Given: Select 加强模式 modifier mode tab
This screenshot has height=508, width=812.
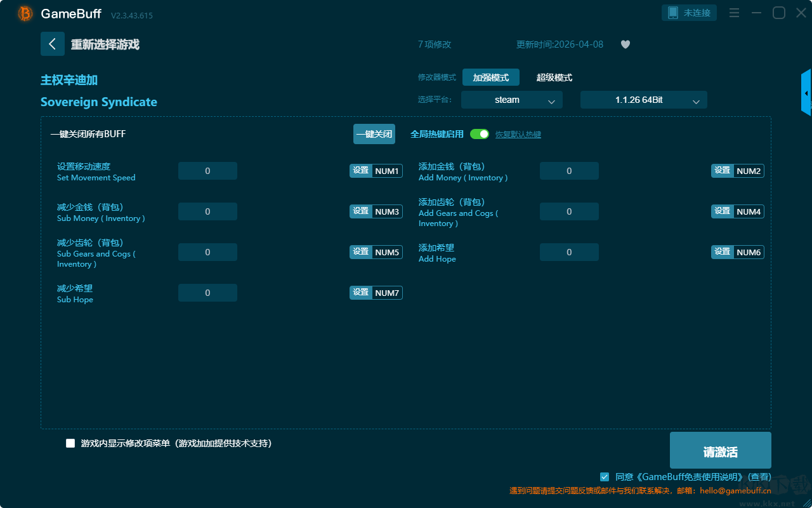Looking at the screenshot, I should pyautogui.click(x=491, y=77).
